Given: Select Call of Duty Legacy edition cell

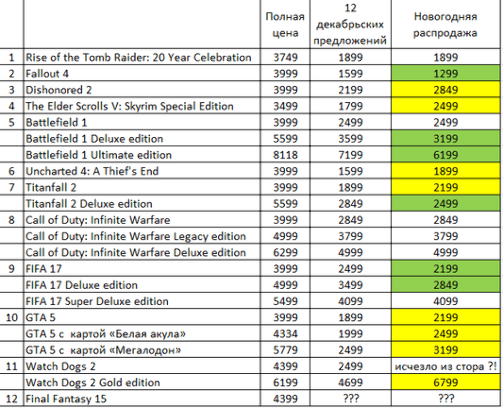Looking at the screenshot, I should tap(142, 236).
